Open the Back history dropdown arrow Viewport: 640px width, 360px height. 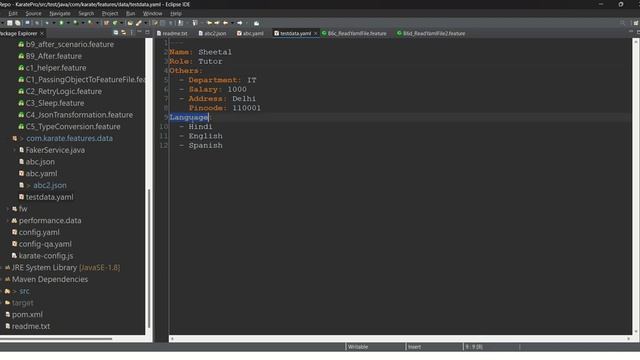click(x=232, y=23)
